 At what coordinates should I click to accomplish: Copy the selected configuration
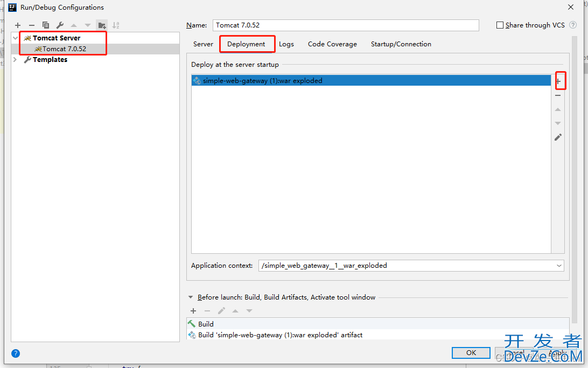(46, 25)
